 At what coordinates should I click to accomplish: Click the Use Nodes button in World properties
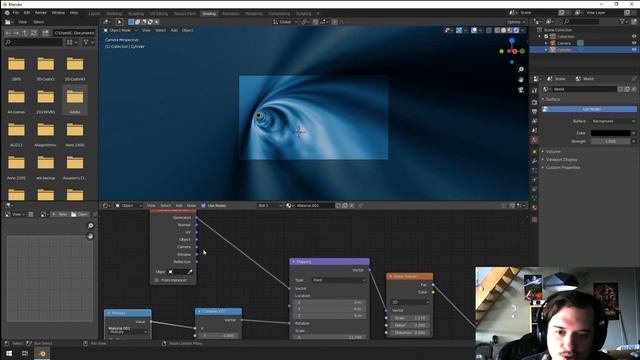click(589, 109)
